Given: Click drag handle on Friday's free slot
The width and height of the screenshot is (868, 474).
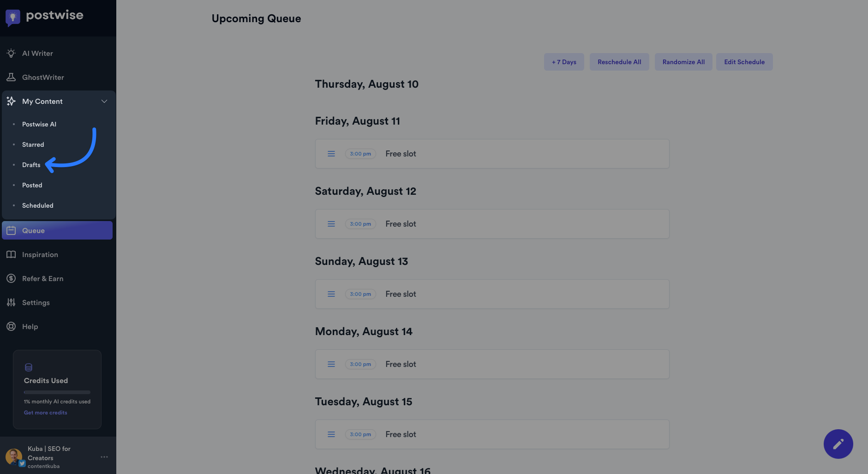Looking at the screenshot, I should coord(331,154).
